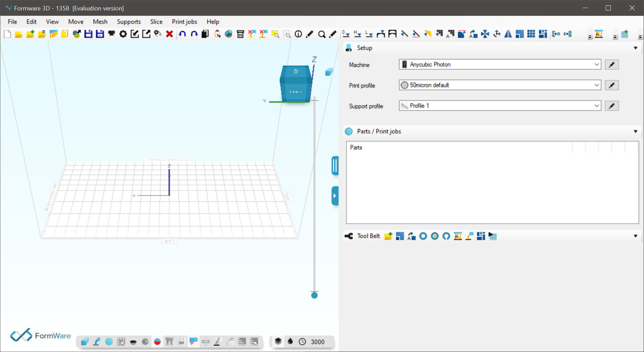Open toolbar overflow arrow at far right edge
The image size is (644, 352).
click(x=640, y=37)
